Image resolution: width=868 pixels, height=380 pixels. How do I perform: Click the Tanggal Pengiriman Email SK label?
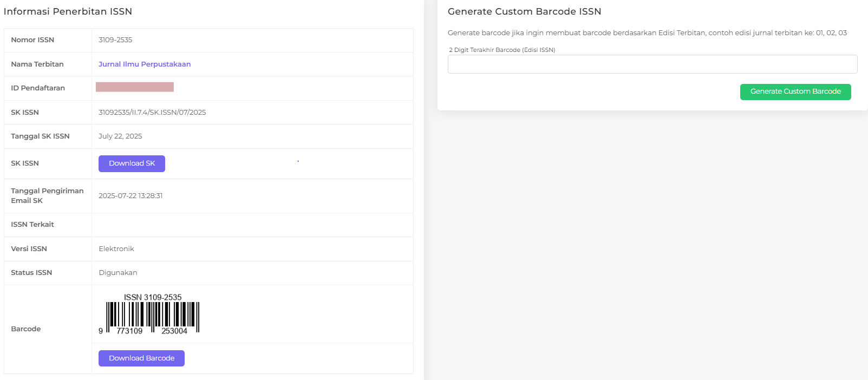pos(47,196)
